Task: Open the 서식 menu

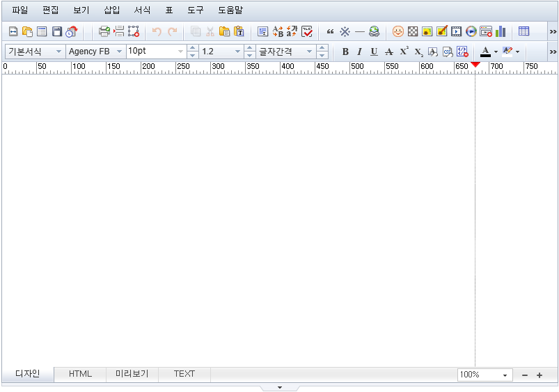Action: click(142, 10)
